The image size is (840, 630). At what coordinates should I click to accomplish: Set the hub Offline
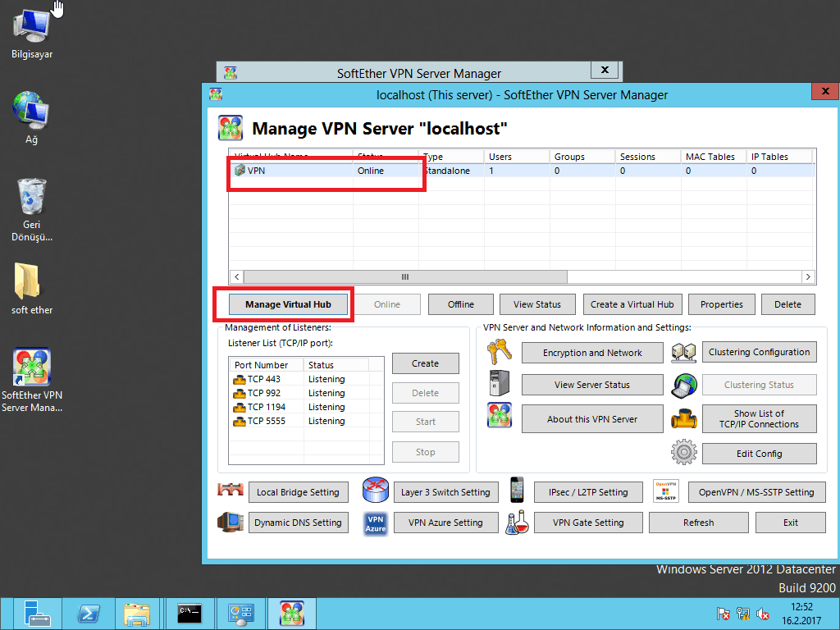pyautogui.click(x=460, y=304)
